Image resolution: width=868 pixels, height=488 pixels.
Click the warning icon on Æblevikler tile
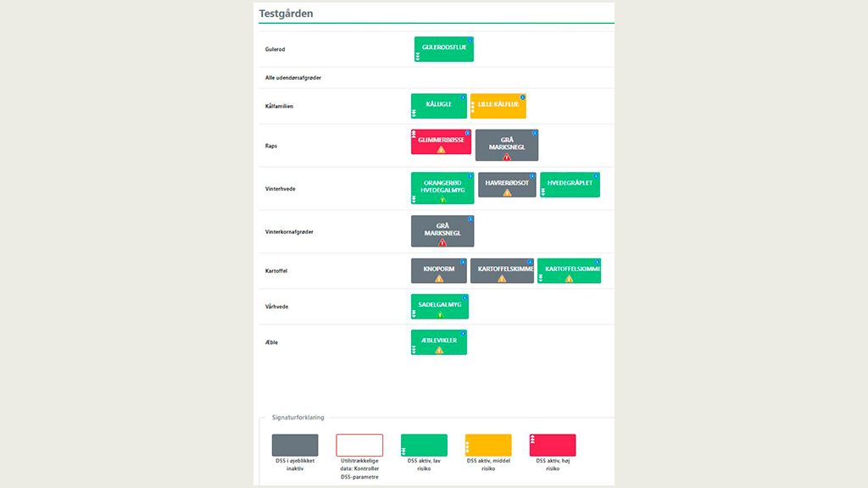click(439, 350)
